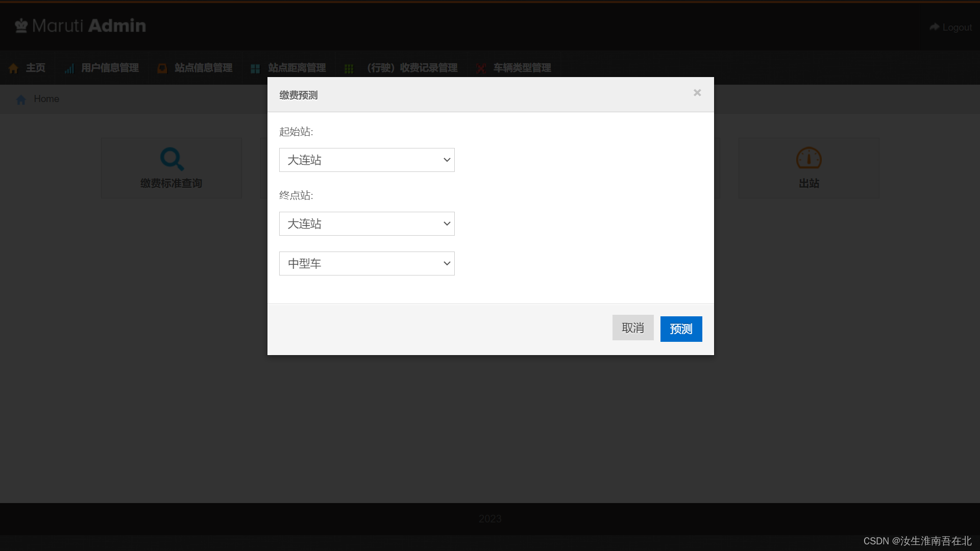Click the 终点站 label
This screenshot has width=980, height=551.
(x=296, y=195)
